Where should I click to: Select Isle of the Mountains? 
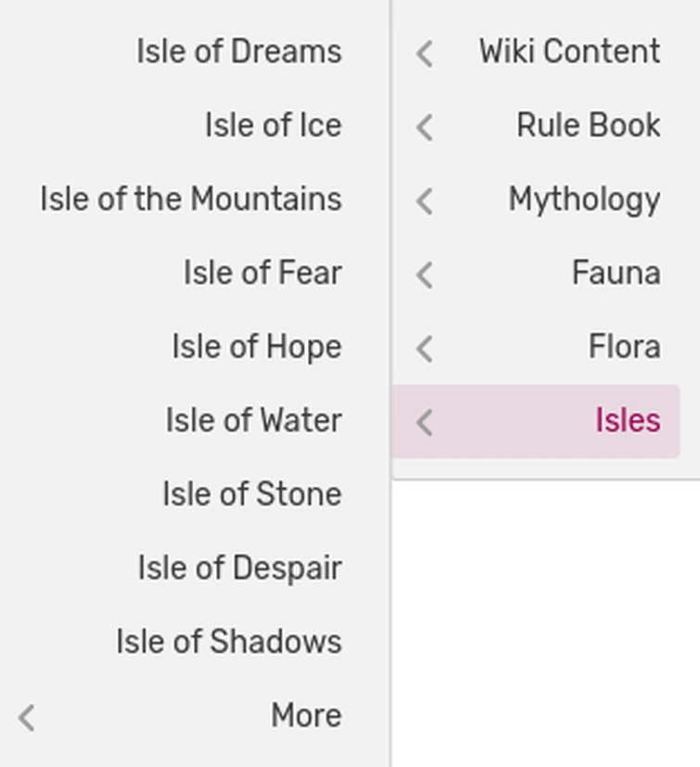[x=190, y=198]
